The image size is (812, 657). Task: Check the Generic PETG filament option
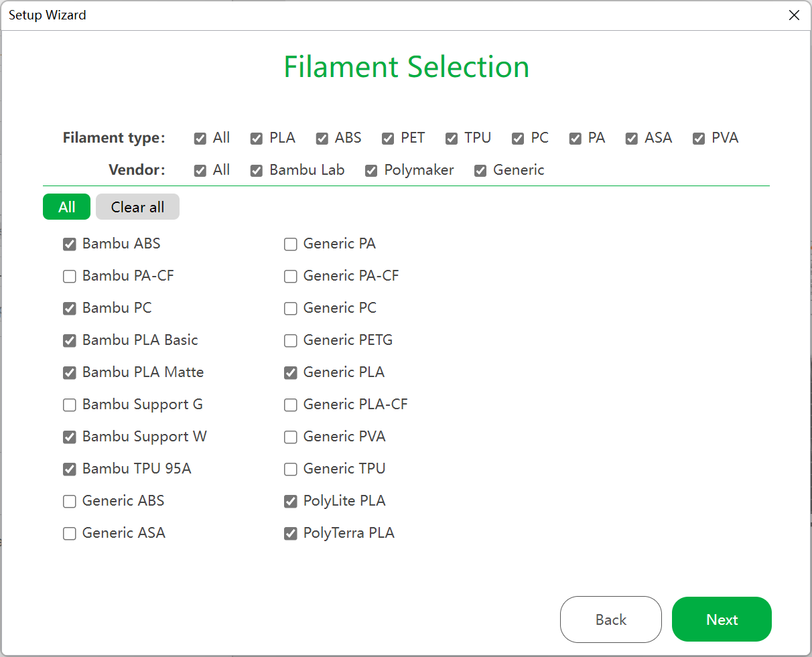[291, 341]
